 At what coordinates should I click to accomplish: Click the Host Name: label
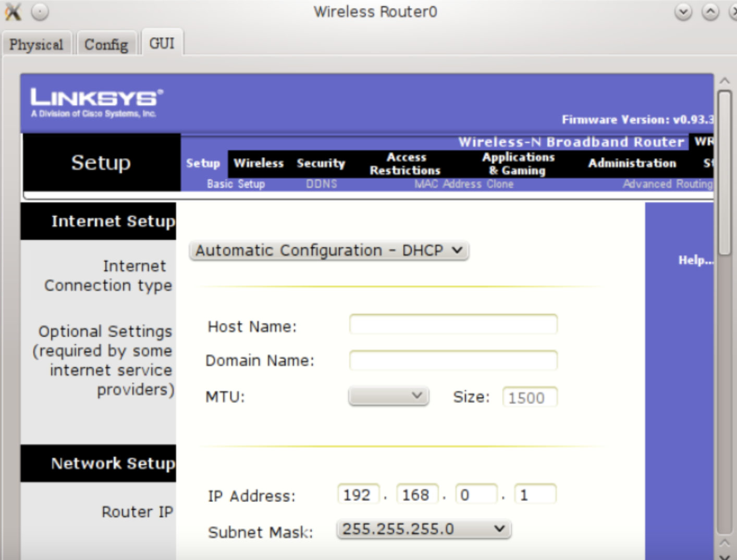pyautogui.click(x=252, y=327)
